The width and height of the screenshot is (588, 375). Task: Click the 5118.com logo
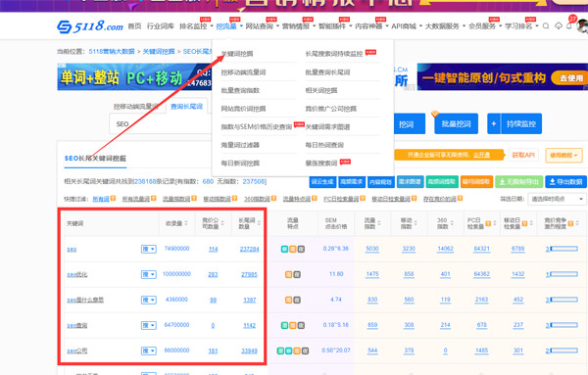coord(90,26)
